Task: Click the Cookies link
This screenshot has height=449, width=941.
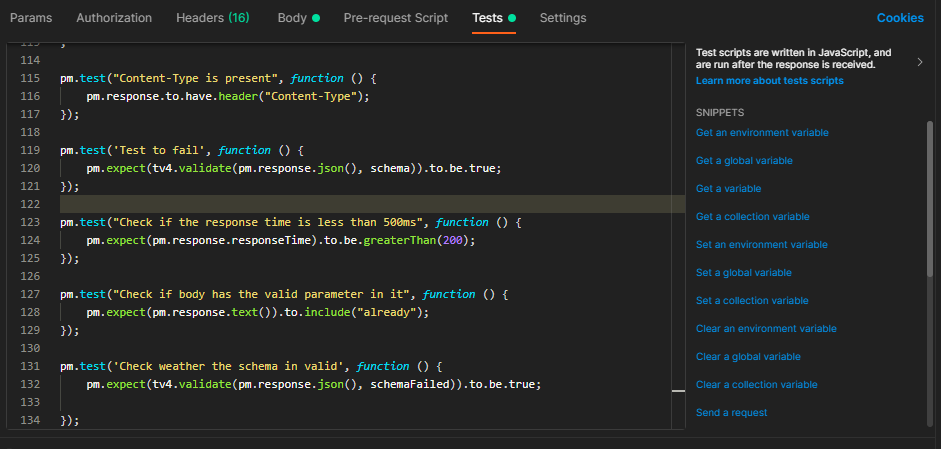Action: click(x=900, y=18)
